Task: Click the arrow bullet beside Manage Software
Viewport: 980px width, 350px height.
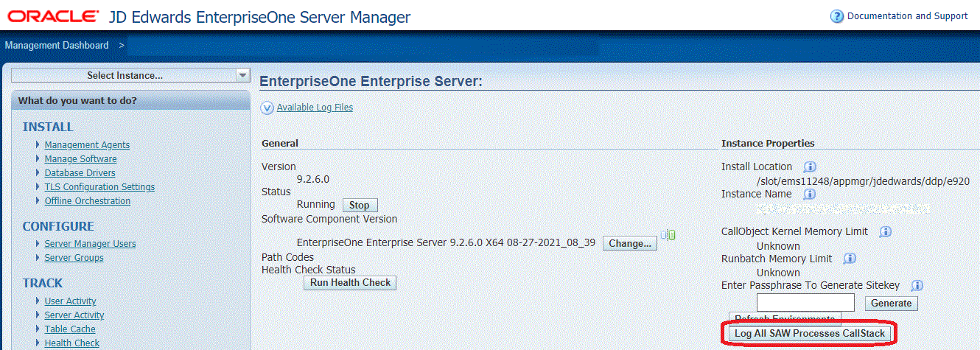Action: [38, 158]
